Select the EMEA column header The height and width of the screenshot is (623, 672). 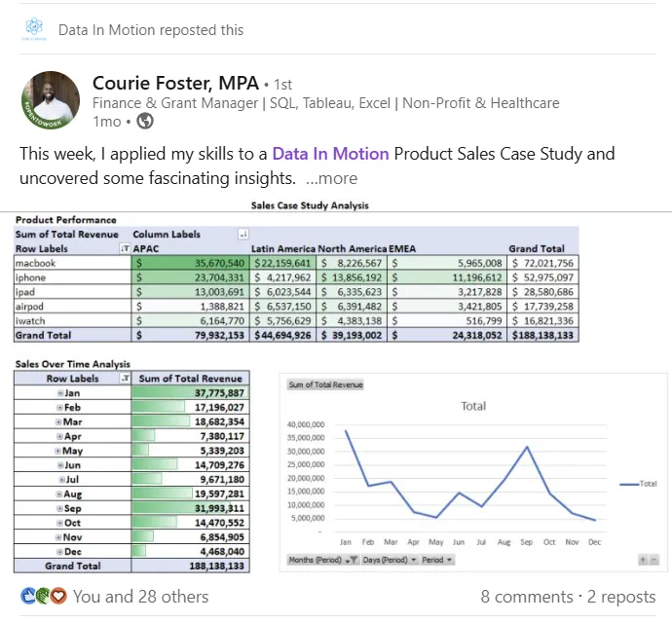pos(402,248)
